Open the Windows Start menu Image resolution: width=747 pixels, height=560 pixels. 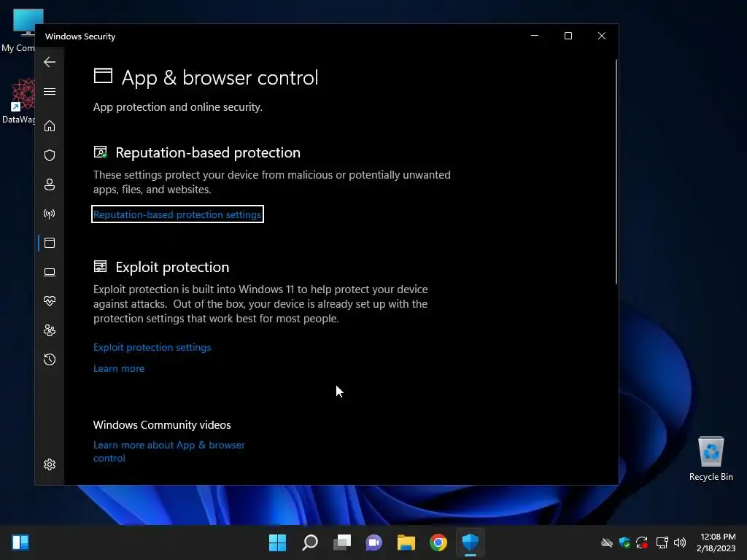click(277, 542)
